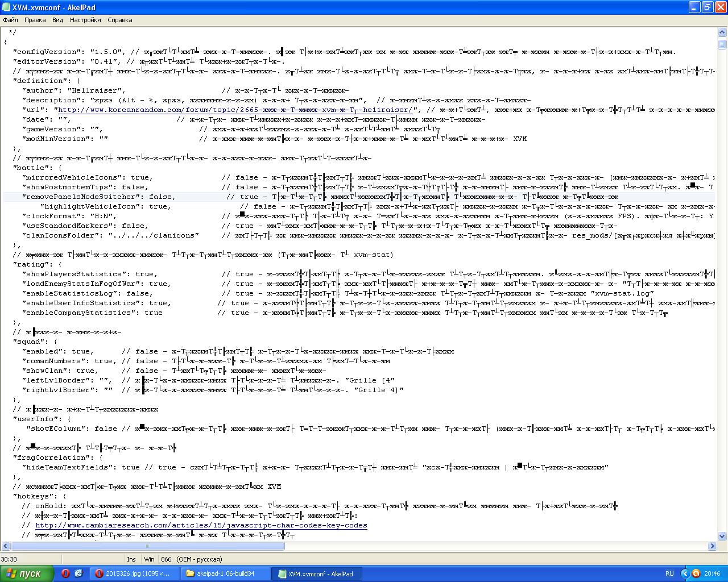Click the "showEColumn" key
Viewport: 728px width, 582px height.
pyautogui.click(x=56, y=429)
